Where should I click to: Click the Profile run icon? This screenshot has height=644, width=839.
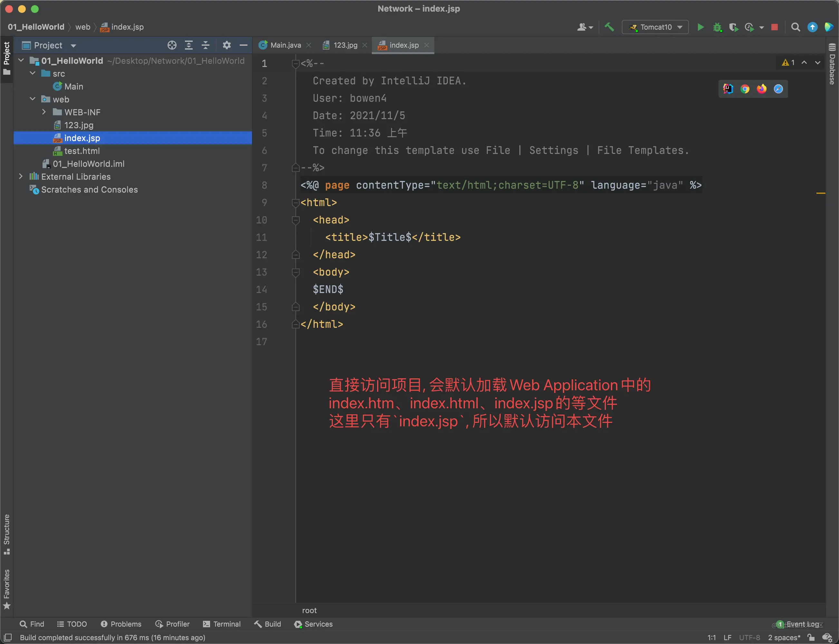pyautogui.click(x=749, y=27)
